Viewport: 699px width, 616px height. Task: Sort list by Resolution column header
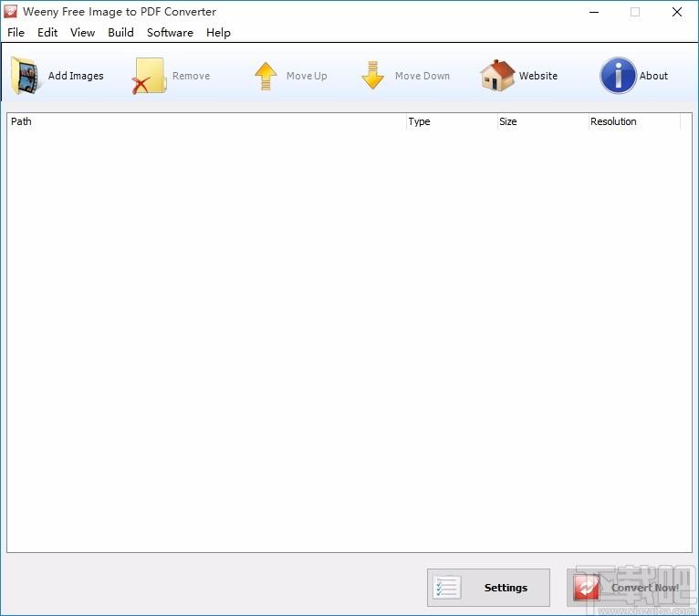tap(634, 121)
